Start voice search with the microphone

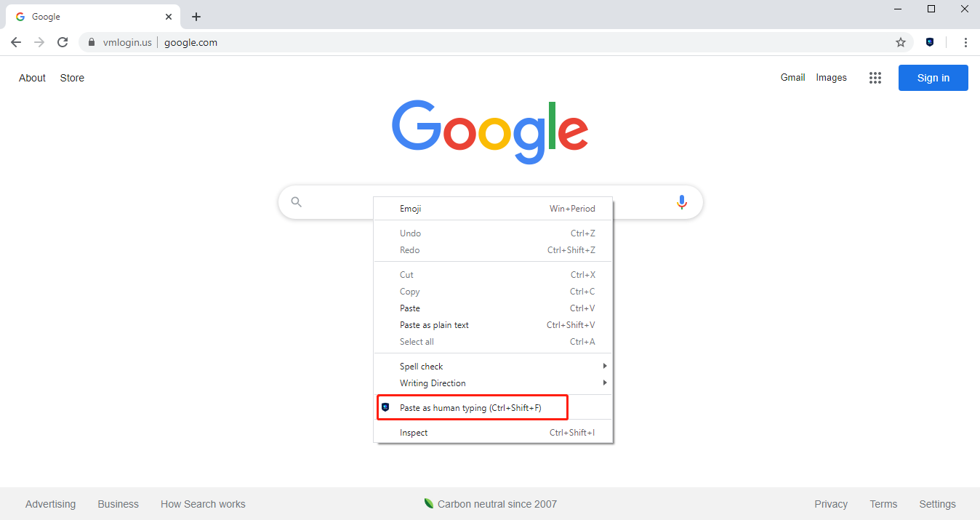[681, 202]
